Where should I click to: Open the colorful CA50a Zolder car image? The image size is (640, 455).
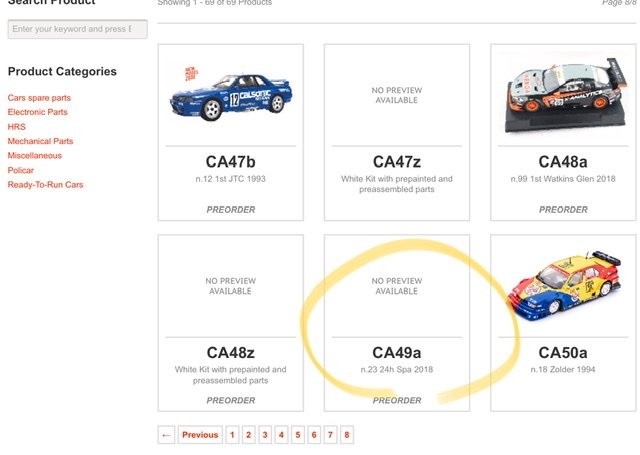click(562, 283)
